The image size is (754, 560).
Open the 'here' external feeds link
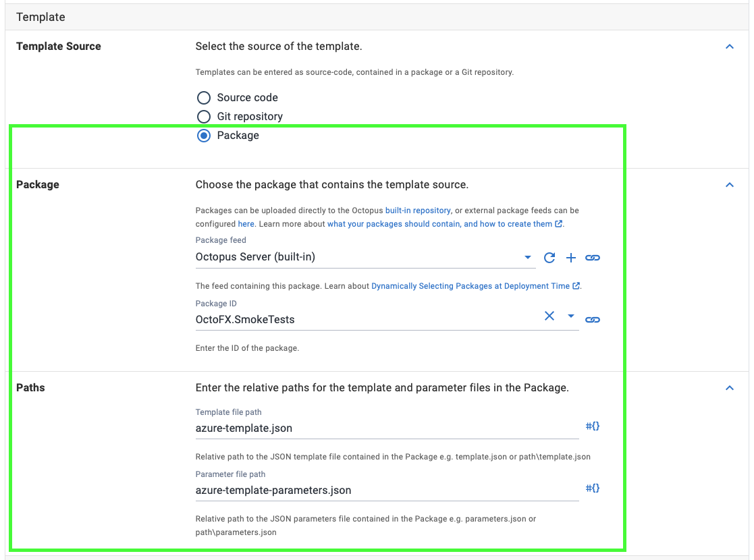point(246,224)
